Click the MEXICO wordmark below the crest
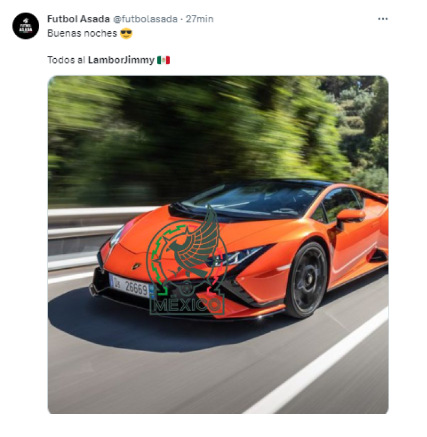The height and width of the screenshot is (437, 427). coord(187,305)
